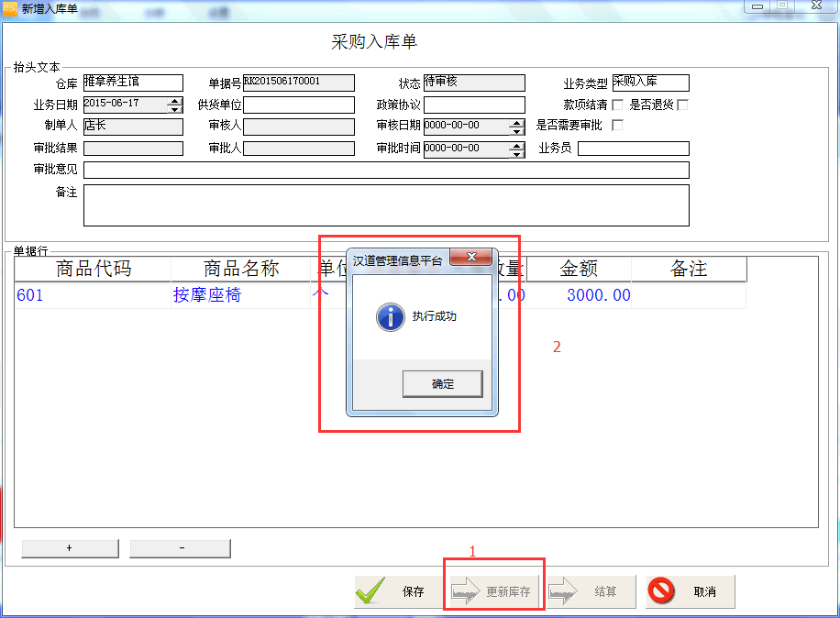Click the 审批结果 field

coord(133,149)
